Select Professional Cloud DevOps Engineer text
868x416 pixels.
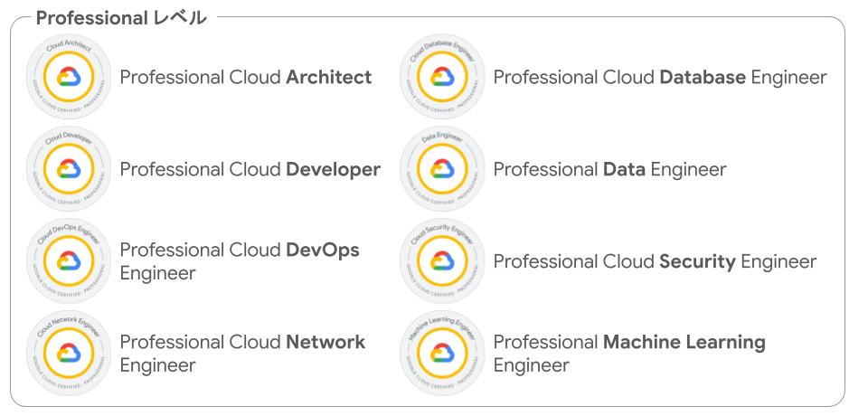[x=240, y=261]
